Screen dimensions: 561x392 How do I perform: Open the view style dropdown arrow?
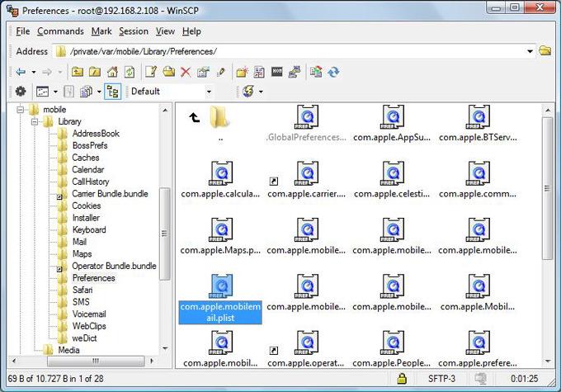coord(55,92)
